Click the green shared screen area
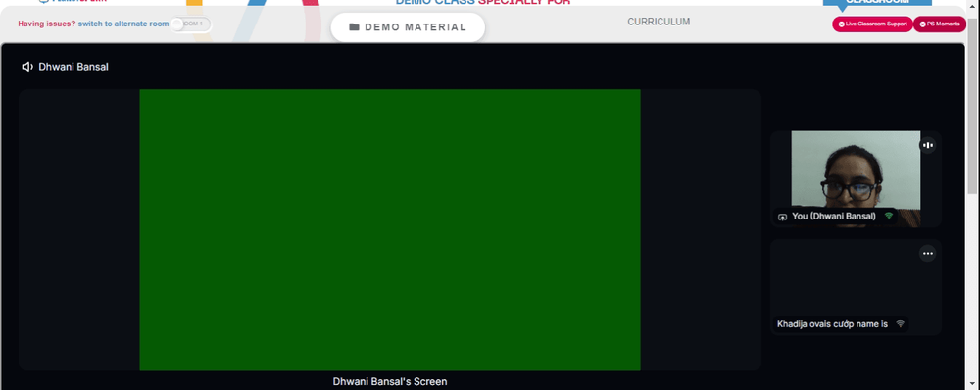980x390 pixels. click(390, 230)
